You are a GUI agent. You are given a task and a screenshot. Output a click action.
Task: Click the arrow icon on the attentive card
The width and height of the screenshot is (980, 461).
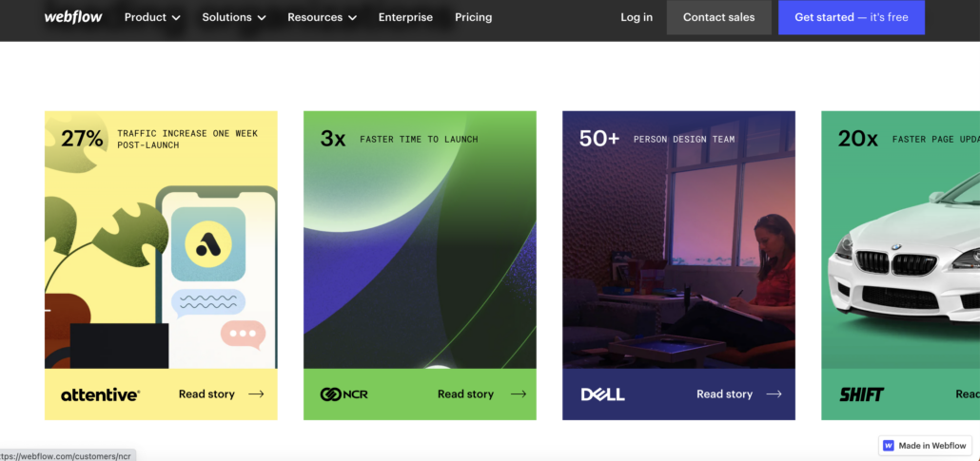pyautogui.click(x=256, y=394)
